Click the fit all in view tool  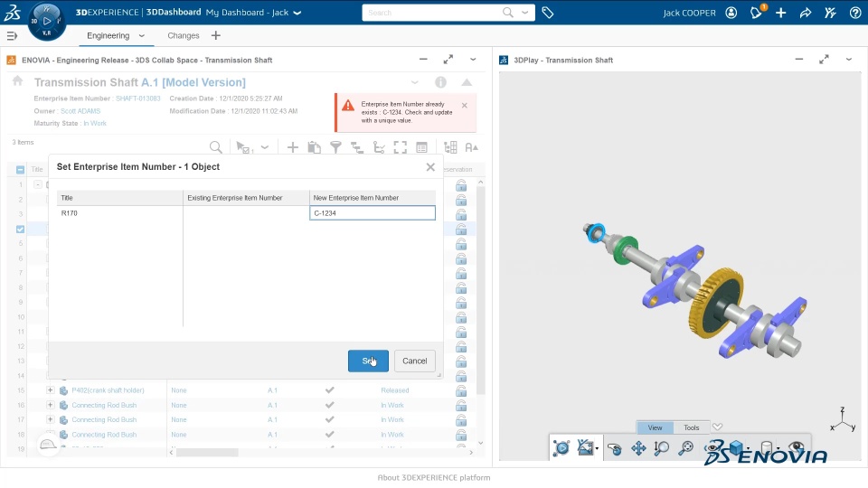686,447
